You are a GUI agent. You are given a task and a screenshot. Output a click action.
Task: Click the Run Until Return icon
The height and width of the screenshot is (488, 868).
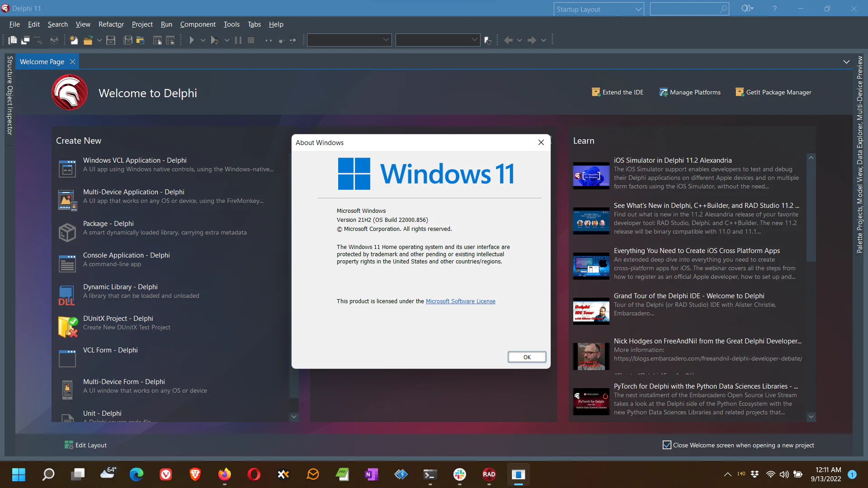293,40
